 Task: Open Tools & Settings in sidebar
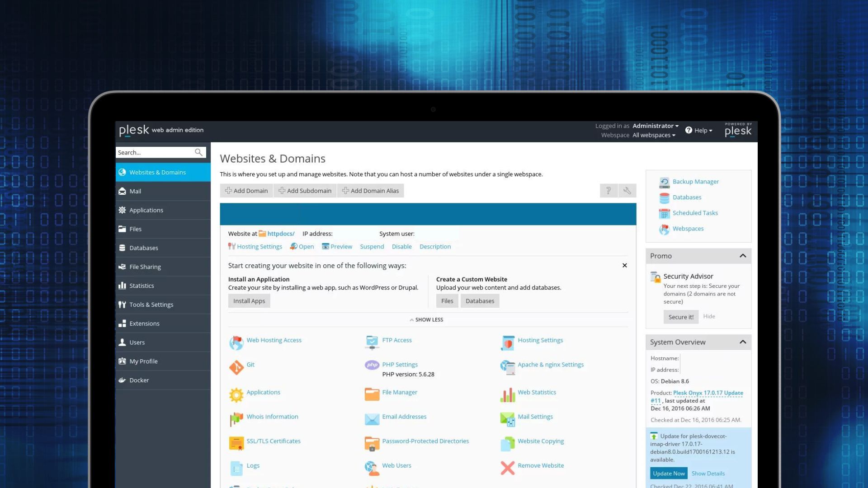tap(151, 305)
